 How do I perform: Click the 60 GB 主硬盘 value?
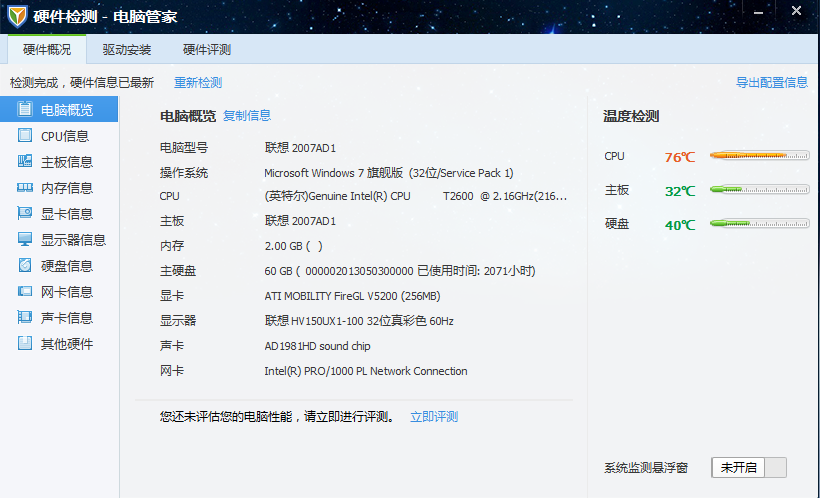400,271
